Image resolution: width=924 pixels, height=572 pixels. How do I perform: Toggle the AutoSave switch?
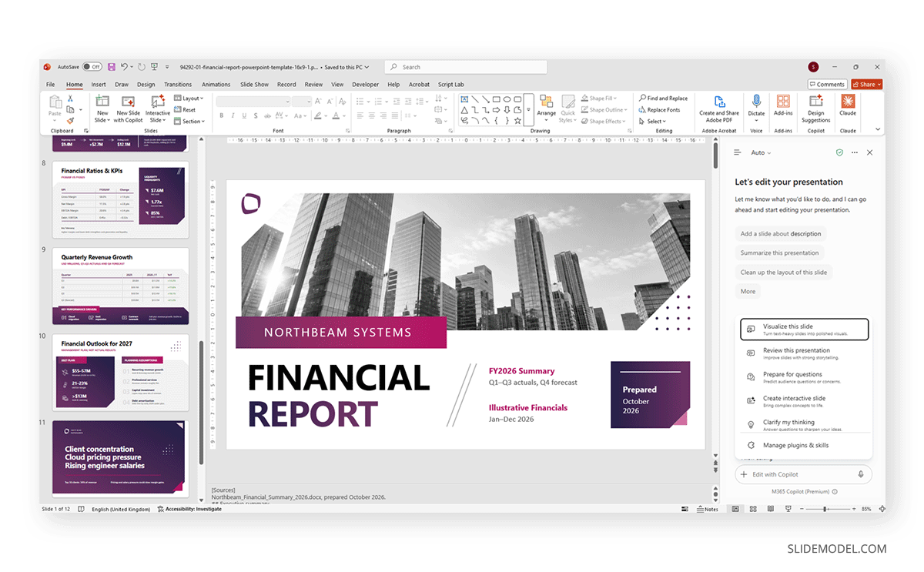(92, 67)
